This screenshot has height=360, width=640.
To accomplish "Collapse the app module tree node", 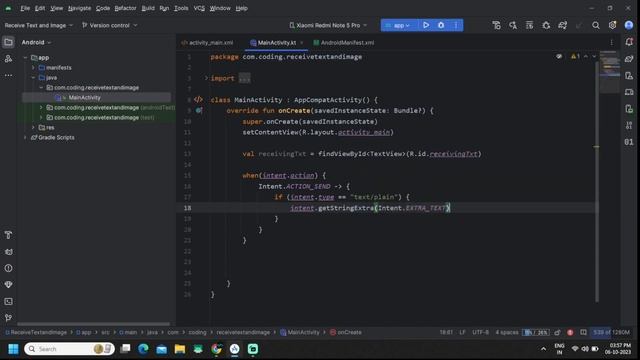I will click(26, 58).
